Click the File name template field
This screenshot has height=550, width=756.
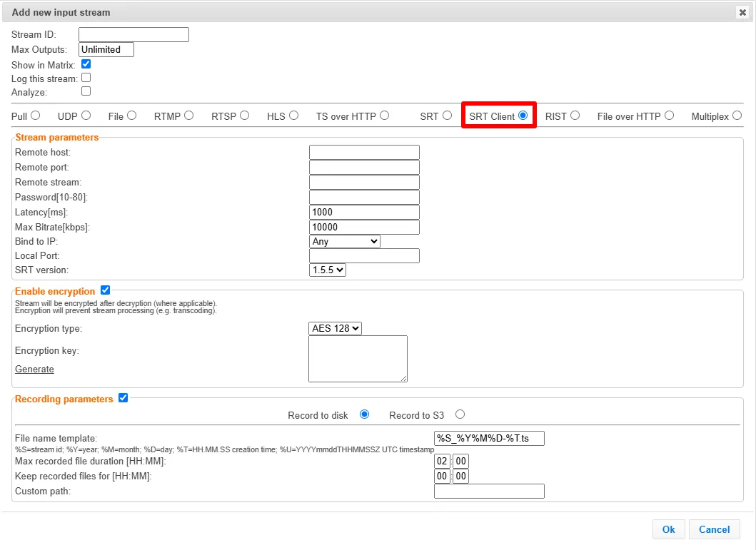[490, 438]
